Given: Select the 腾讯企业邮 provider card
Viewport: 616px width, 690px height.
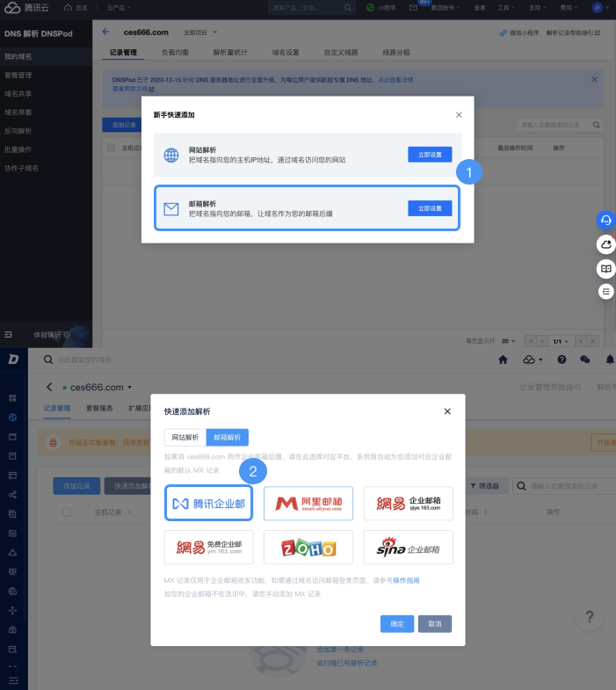Looking at the screenshot, I should click(x=208, y=503).
